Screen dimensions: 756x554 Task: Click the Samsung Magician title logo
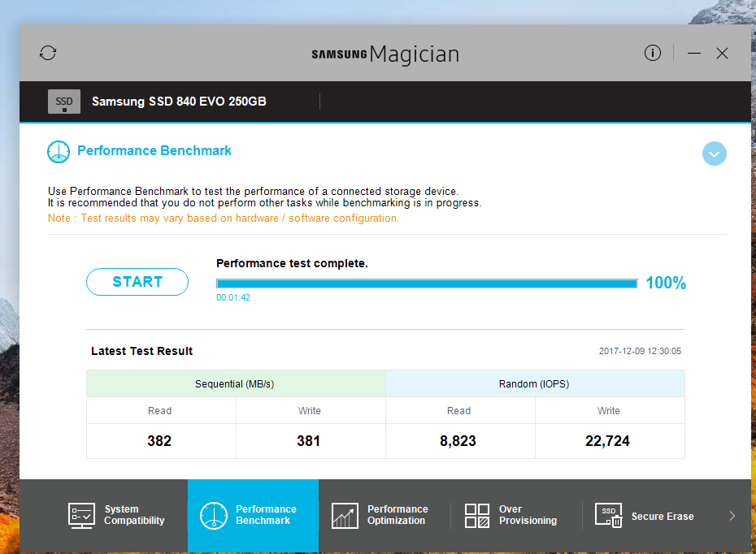click(x=385, y=54)
